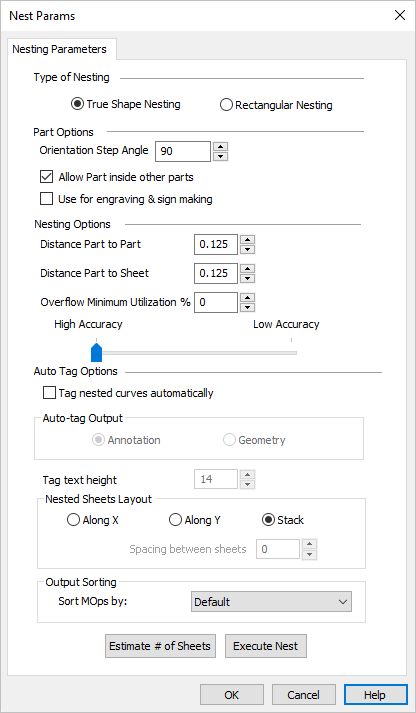The image size is (416, 713).
Task: Close the Nest Params dialog
Action: click(x=400, y=15)
